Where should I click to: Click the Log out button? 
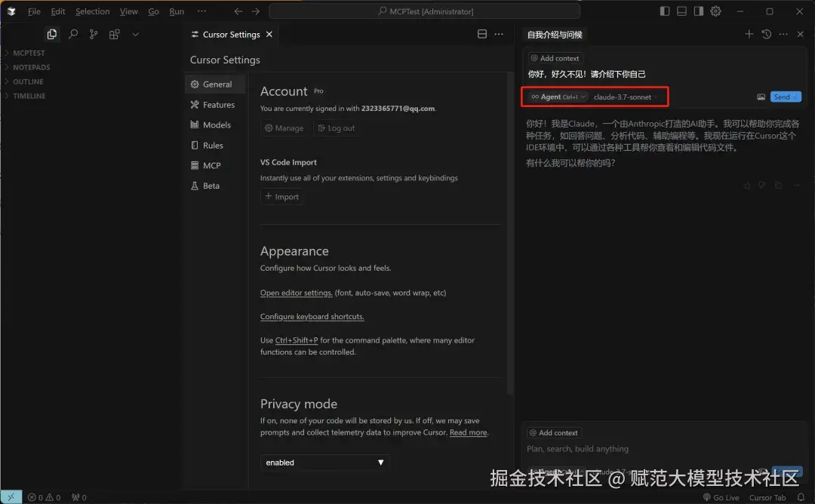337,128
